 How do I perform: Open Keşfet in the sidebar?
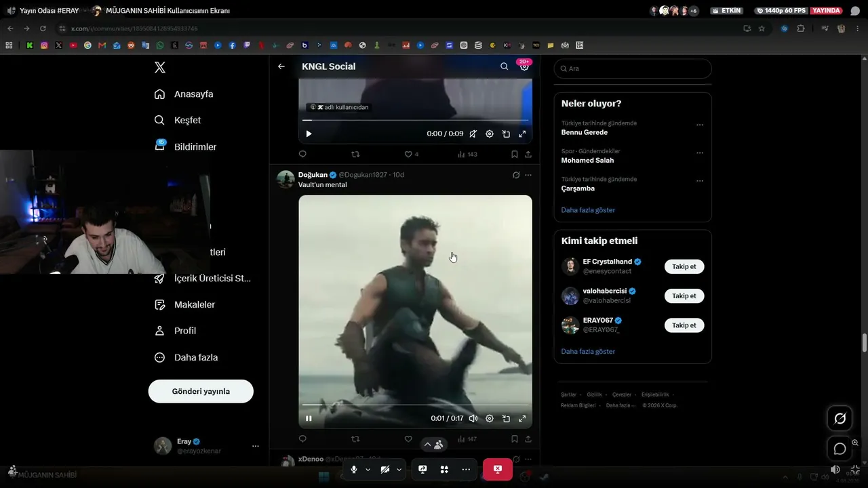pos(178,121)
